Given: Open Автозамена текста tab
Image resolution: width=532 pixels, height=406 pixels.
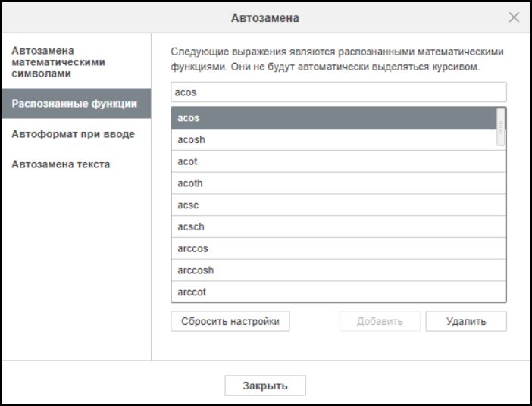Looking at the screenshot, I should click(76, 164).
